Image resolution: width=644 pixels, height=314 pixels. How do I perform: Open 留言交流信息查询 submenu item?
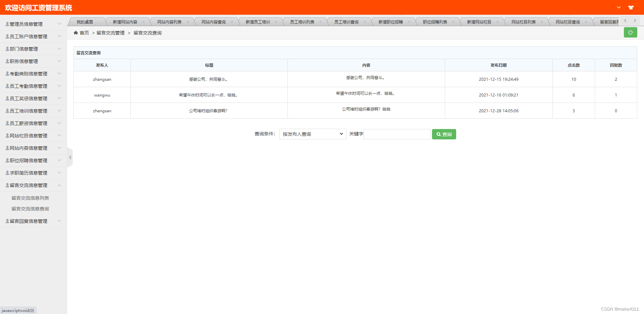pyautogui.click(x=30, y=209)
